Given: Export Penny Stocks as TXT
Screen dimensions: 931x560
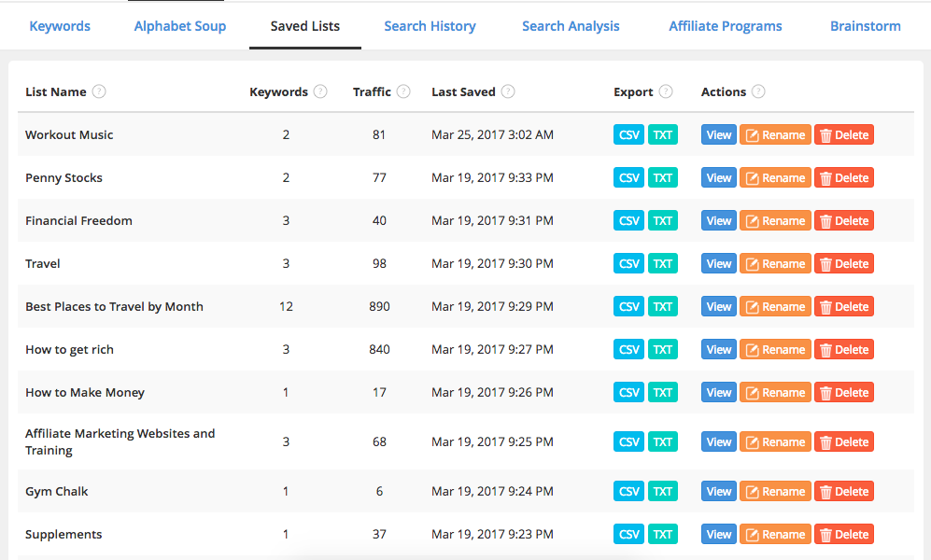Looking at the screenshot, I should point(663,177).
